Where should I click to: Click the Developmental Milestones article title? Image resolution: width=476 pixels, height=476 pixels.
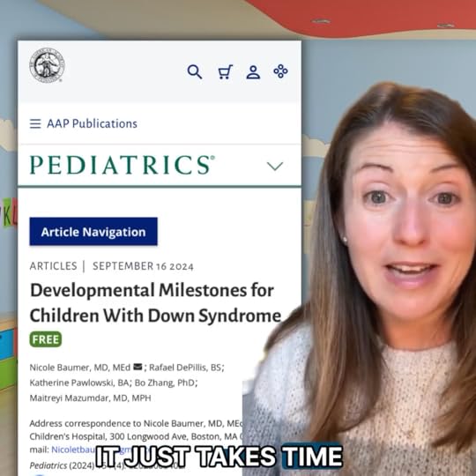pyautogui.click(x=156, y=302)
